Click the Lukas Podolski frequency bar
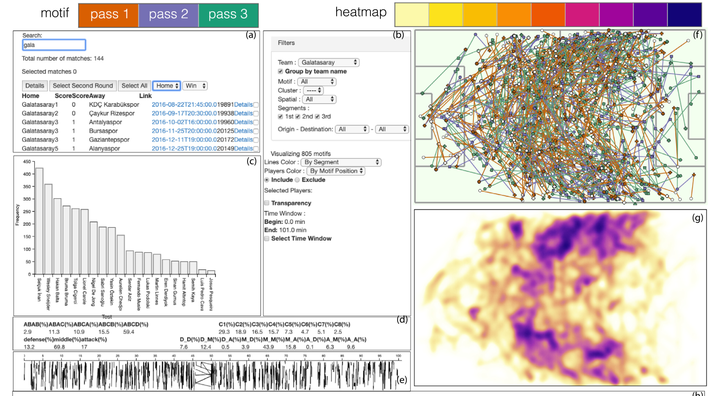The width and height of the screenshot is (720, 396). click(148, 263)
